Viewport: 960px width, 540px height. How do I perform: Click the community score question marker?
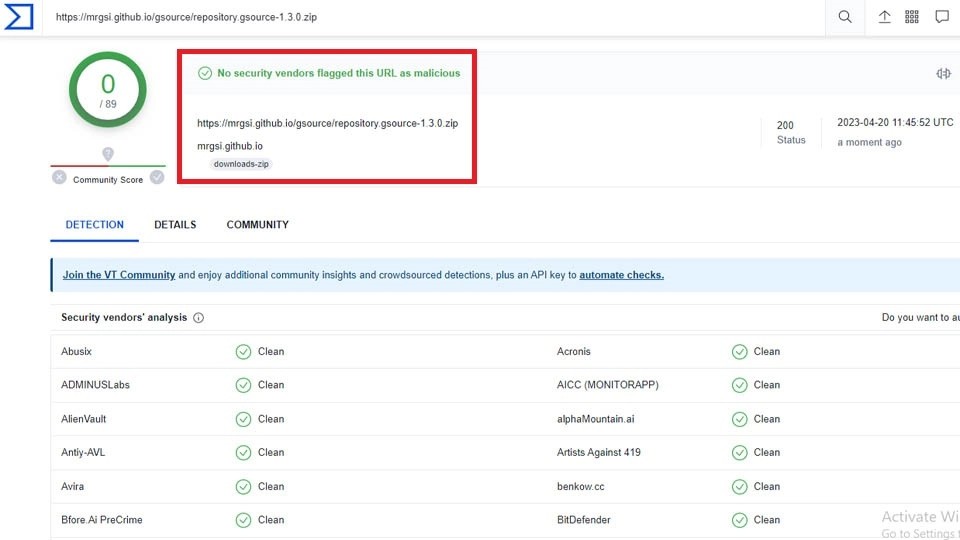[x=108, y=154]
